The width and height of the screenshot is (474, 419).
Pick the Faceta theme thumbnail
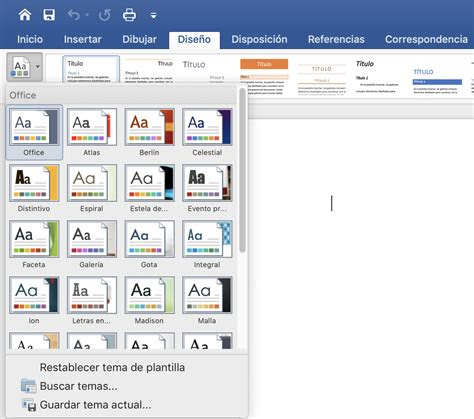coord(34,239)
